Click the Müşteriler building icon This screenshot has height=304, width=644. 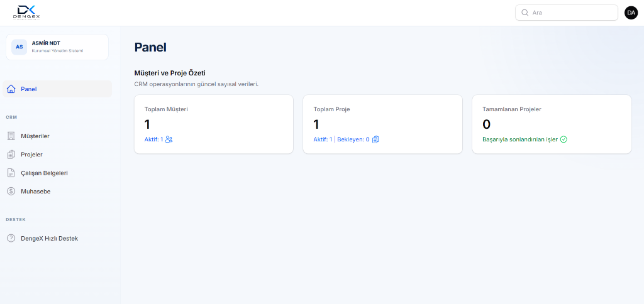click(11, 136)
